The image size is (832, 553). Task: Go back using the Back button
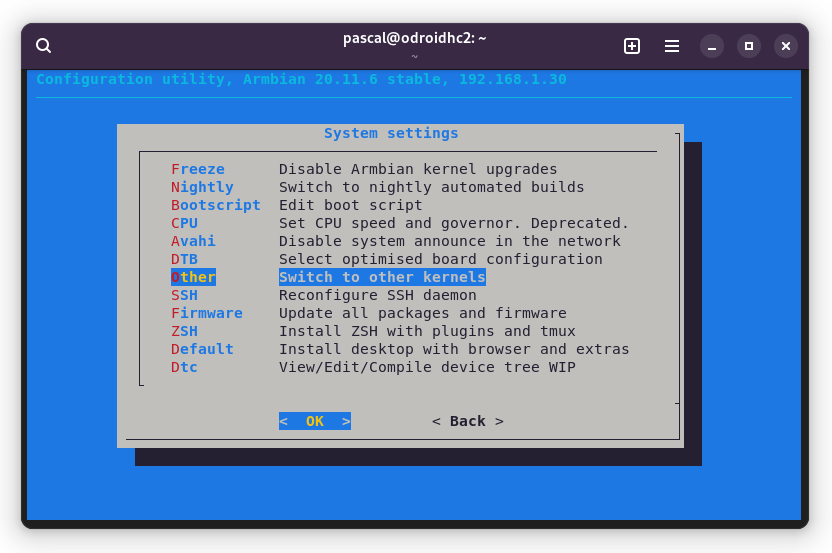coord(467,421)
